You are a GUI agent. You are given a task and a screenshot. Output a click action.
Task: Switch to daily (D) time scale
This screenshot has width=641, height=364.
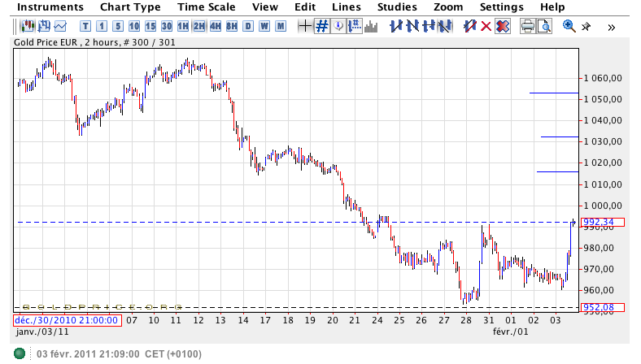[248, 27]
